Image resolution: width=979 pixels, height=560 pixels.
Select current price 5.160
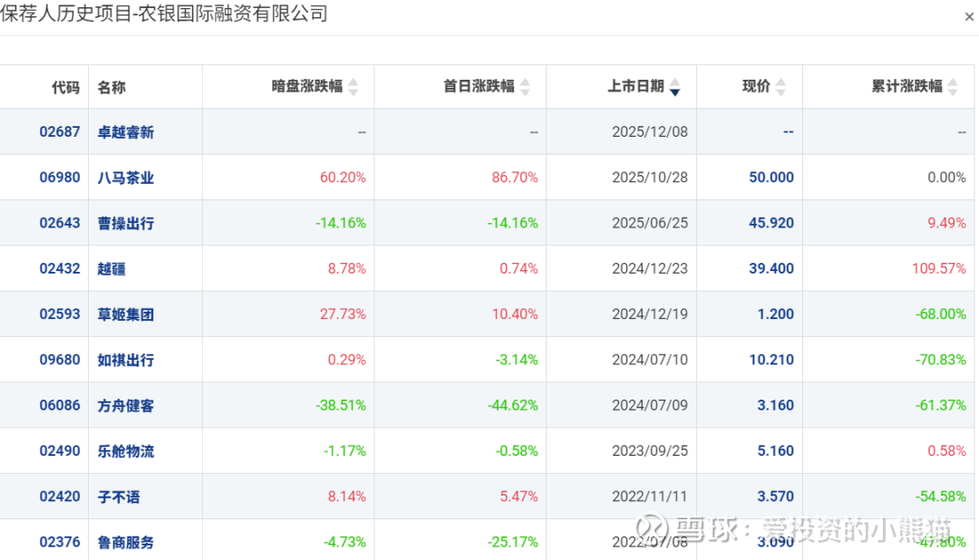pos(775,450)
